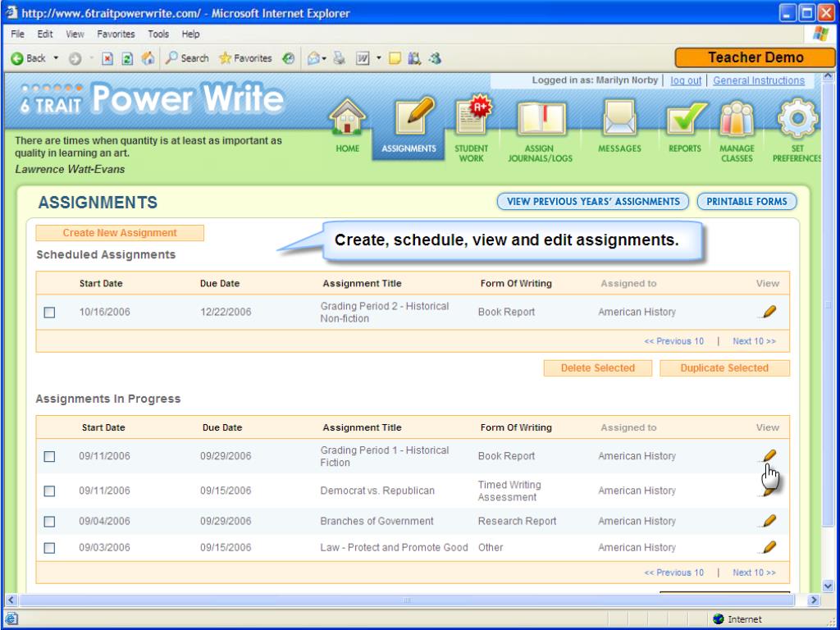The image size is (840, 630).
Task: Open the Help menu
Action: [x=190, y=34]
